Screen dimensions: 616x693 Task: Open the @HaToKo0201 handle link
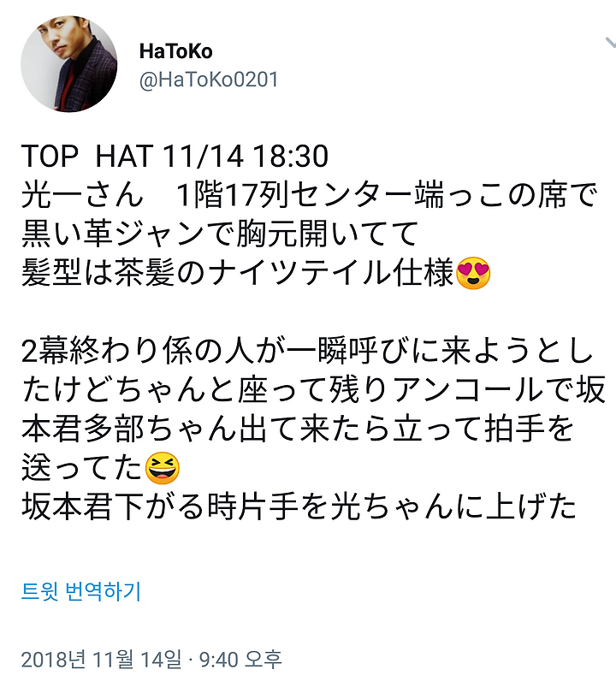[x=209, y=80]
